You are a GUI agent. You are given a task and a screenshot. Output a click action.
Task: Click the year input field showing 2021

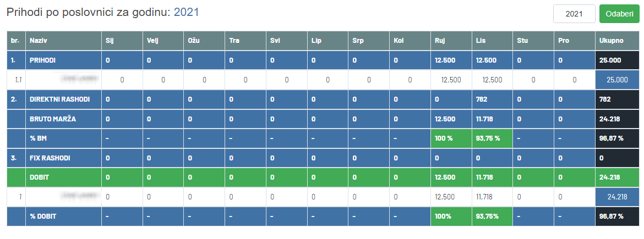point(574,14)
